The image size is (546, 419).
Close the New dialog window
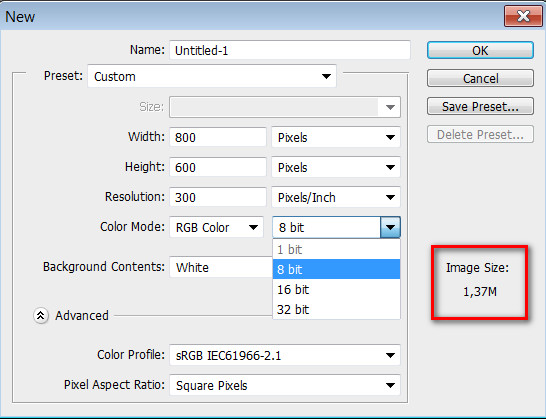523,16
